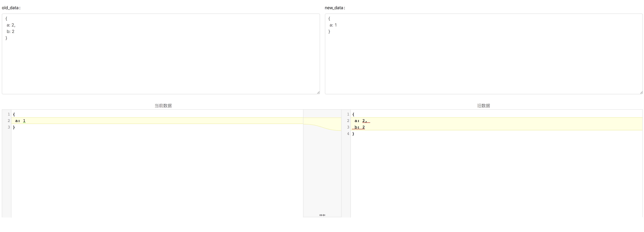
Task: Place cursor on 'b: 2' in right editor
Action: coord(360,127)
